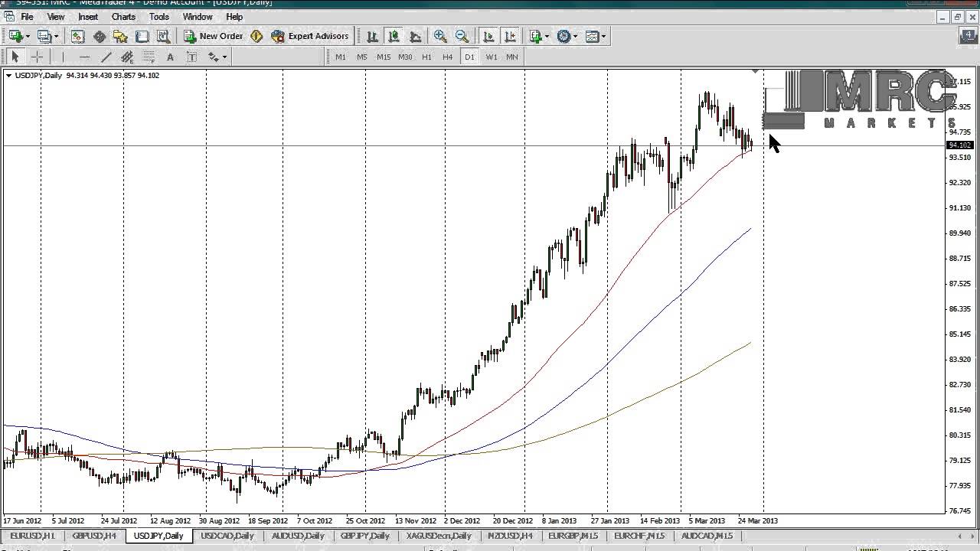Screen dimensions: 980x551
Task: Switch to USDCAD,Daily chart tab
Action: (227, 536)
